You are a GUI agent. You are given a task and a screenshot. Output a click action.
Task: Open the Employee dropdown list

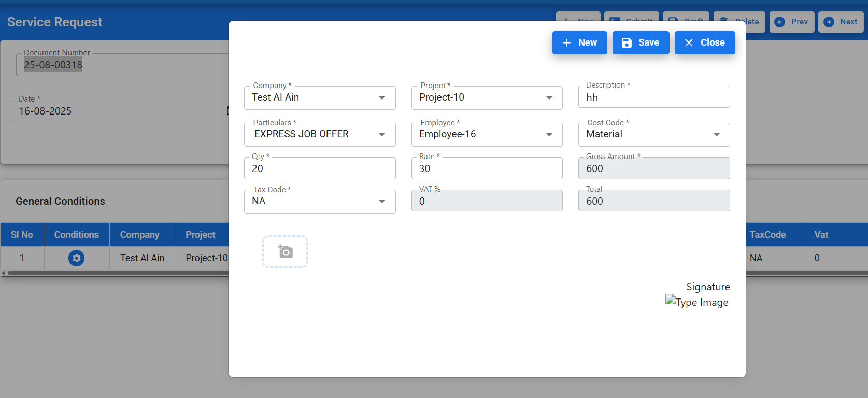tap(549, 135)
